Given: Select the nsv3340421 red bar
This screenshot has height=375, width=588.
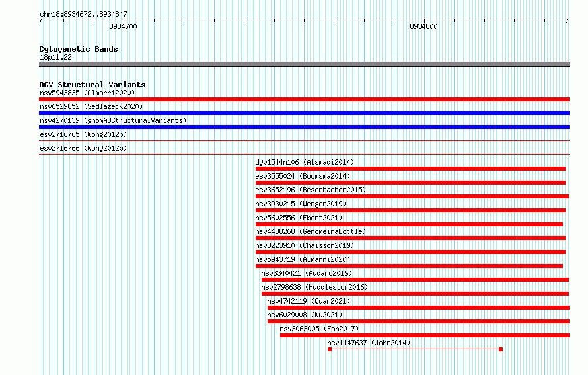Looking at the screenshot, I should coord(415,280).
